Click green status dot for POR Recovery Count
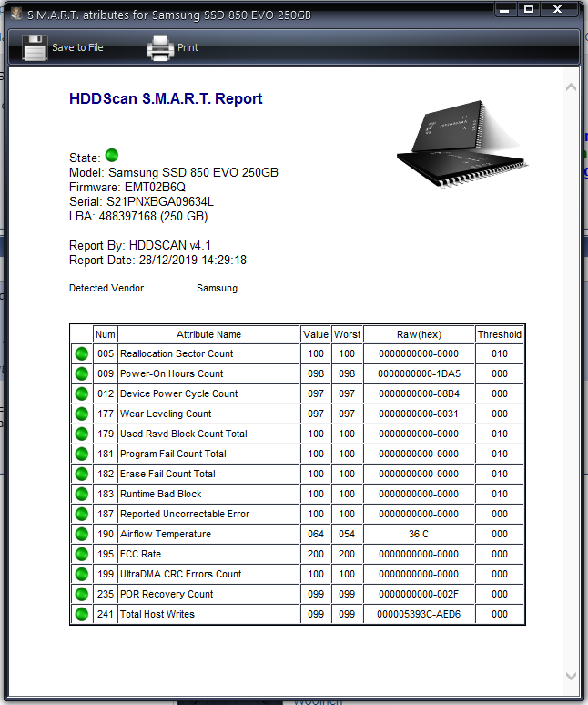 pos(82,594)
